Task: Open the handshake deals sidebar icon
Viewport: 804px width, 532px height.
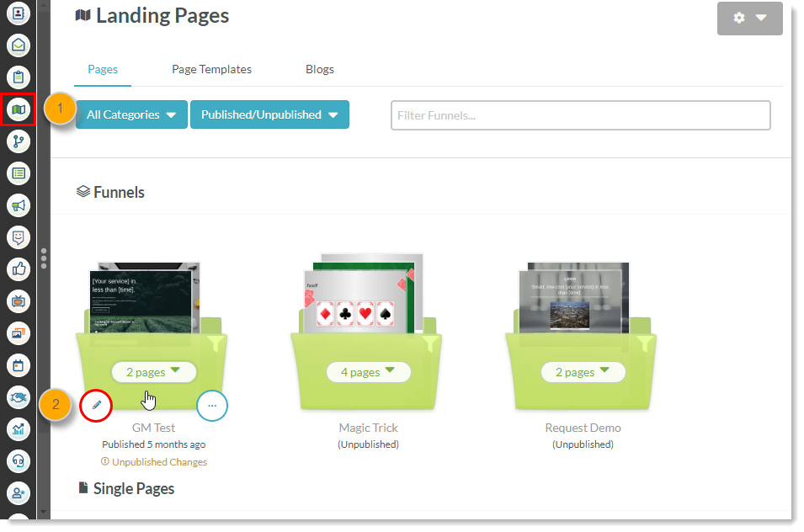Action: [x=19, y=397]
